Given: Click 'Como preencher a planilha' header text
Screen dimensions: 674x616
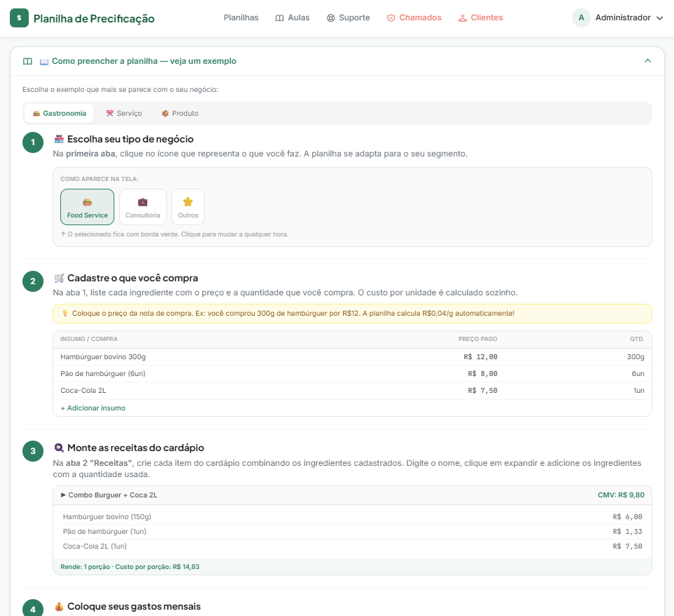Looking at the screenshot, I should coord(144,61).
